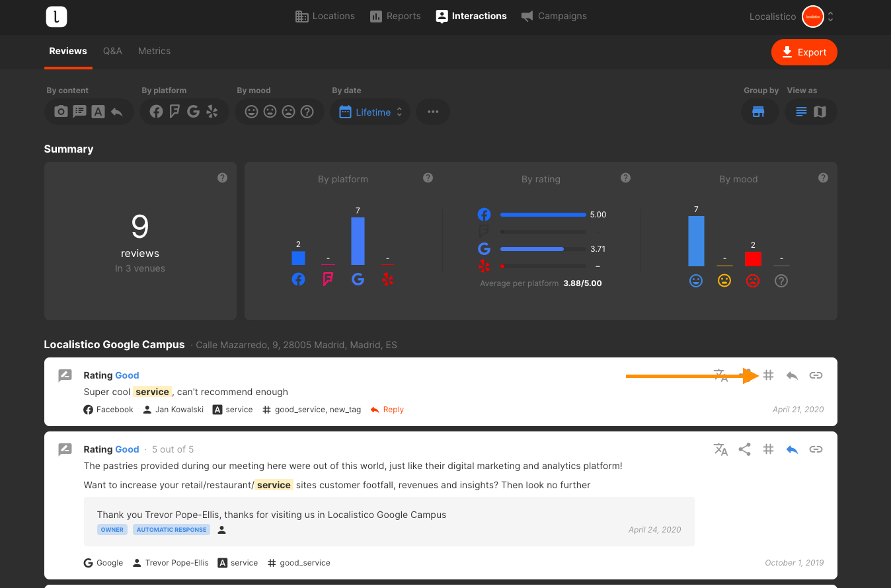Switch to the Q&A tab
This screenshot has width=891, height=588.
[112, 51]
